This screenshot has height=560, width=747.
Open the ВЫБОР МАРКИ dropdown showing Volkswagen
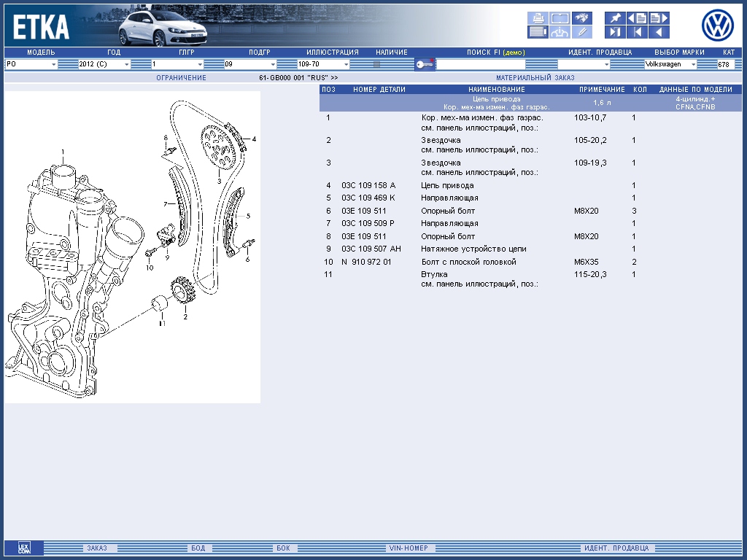tap(670, 64)
